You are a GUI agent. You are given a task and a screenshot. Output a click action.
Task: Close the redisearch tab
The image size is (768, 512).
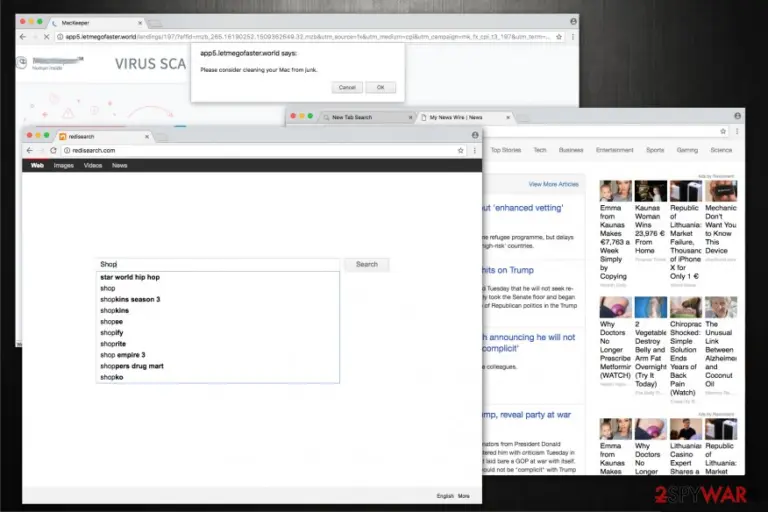point(147,137)
